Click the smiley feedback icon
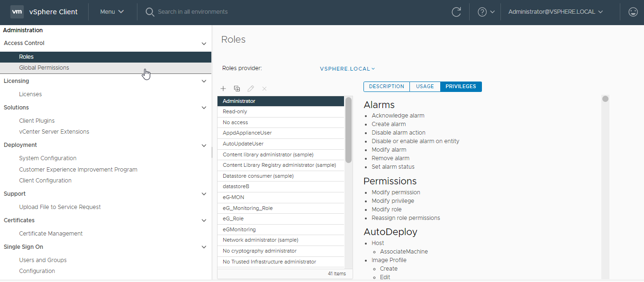 tap(633, 12)
